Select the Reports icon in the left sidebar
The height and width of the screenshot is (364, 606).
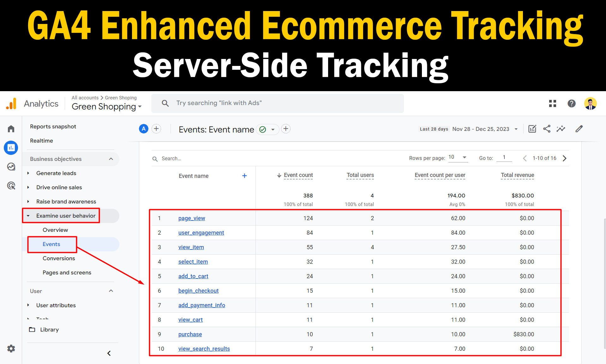(11, 148)
